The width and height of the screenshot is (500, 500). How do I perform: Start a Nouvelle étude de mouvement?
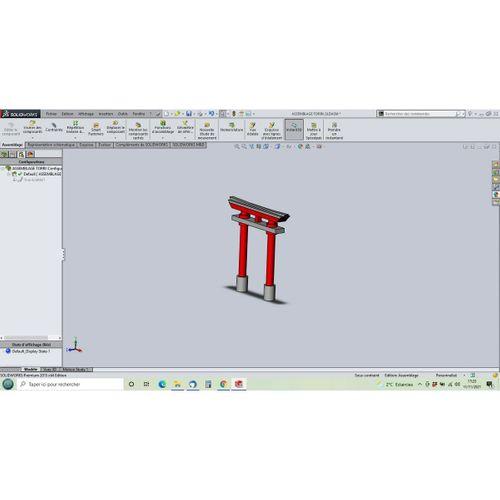pos(207,132)
